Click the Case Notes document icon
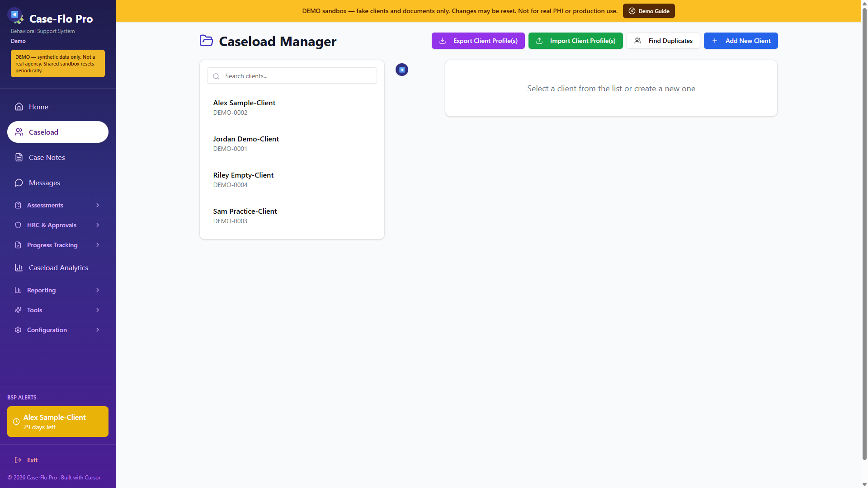 19,157
